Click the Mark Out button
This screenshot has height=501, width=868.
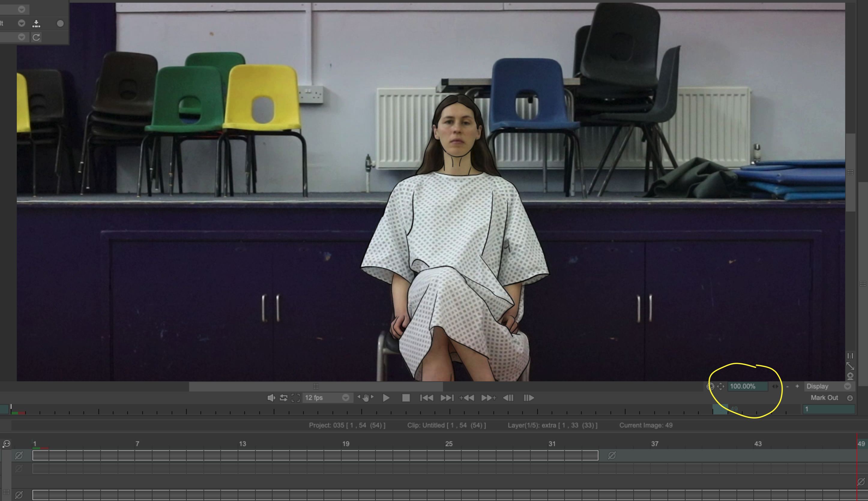coord(824,397)
